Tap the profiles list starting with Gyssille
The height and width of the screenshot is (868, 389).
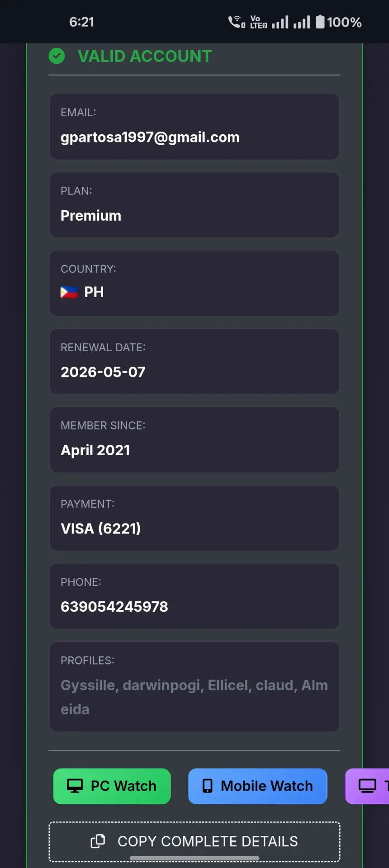click(194, 697)
